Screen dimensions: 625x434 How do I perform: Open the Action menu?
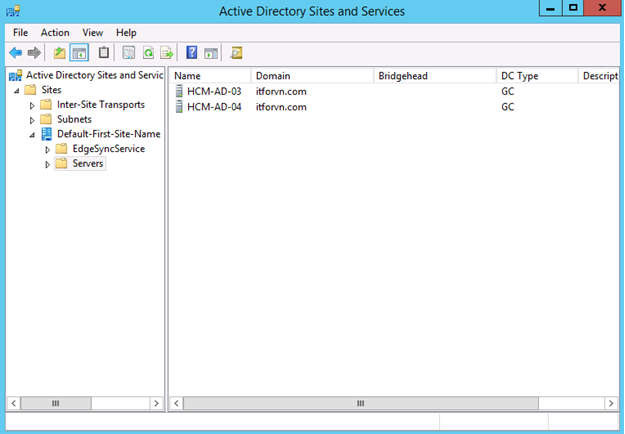[x=55, y=32]
